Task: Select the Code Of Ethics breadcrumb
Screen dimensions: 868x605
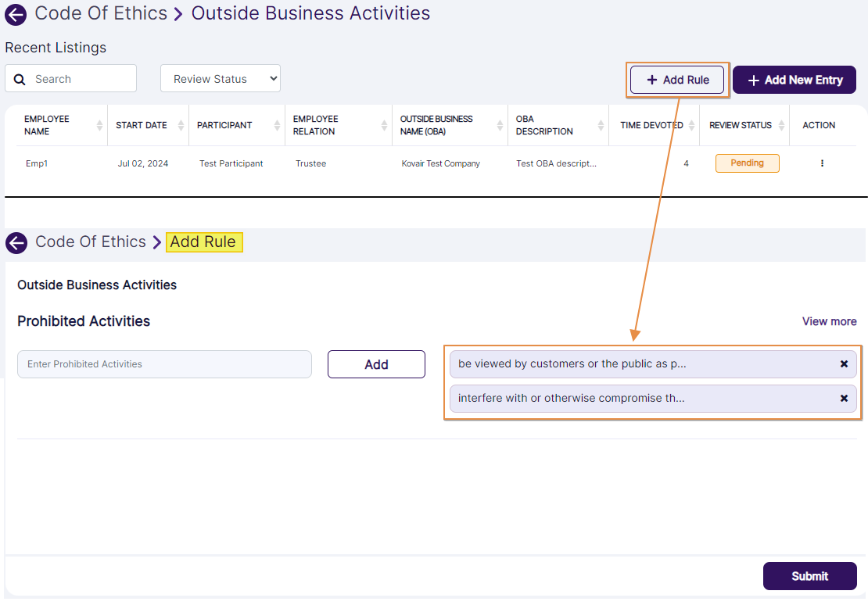Action: [x=101, y=13]
